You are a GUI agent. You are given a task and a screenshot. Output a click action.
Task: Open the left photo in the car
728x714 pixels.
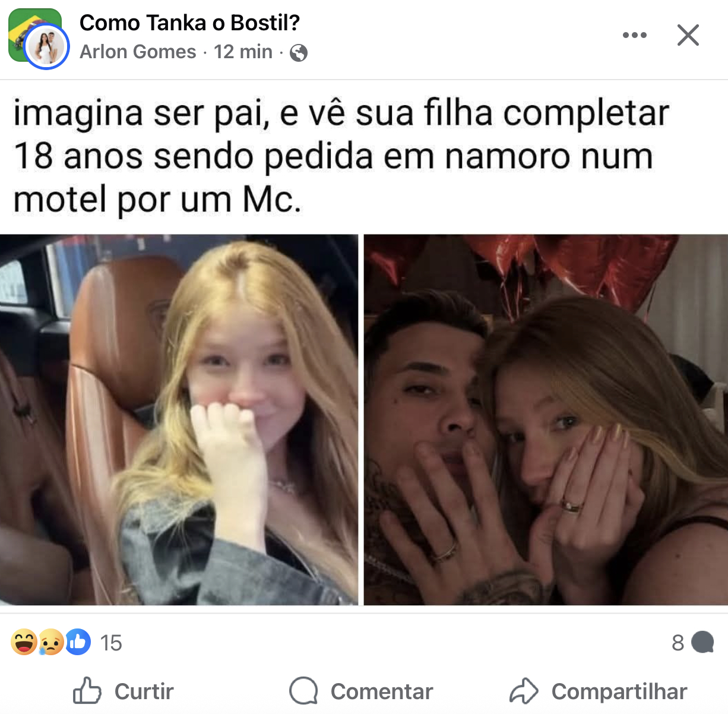point(179,419)
